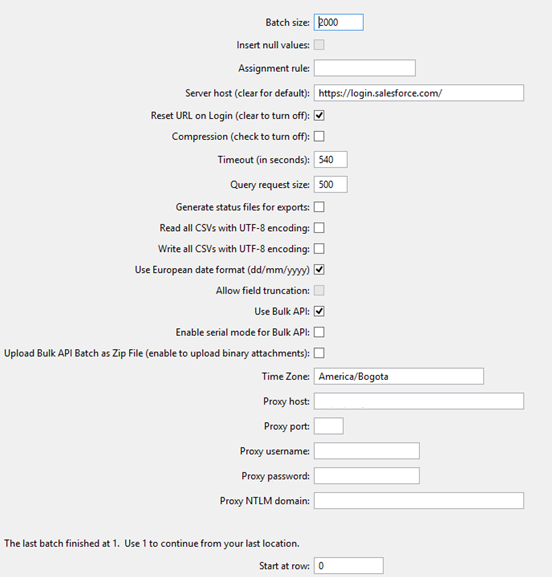Screen dimensions: 552x577
Task: Disable Use European date format checkbox
Action: 319,270
